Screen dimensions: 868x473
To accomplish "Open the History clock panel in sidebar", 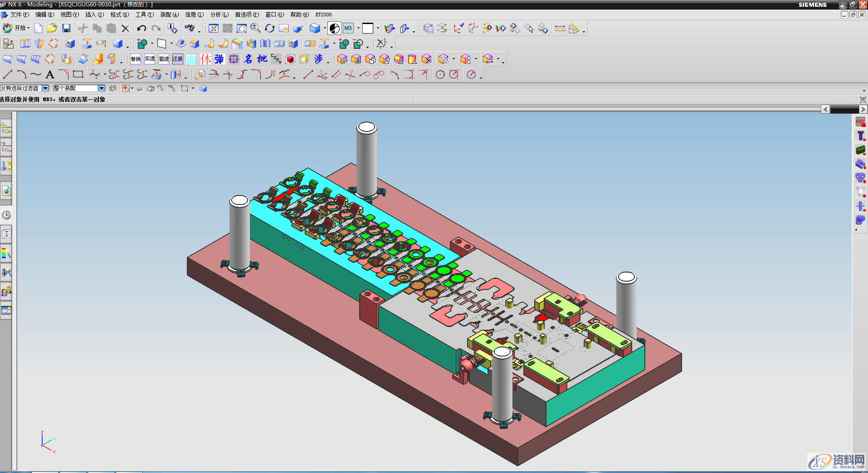I will pyautogui.click(x=6, y=215).
